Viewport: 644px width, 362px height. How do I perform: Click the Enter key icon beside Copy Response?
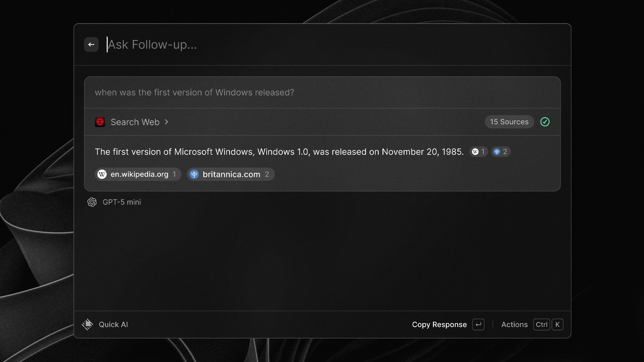tap(478, 324)
